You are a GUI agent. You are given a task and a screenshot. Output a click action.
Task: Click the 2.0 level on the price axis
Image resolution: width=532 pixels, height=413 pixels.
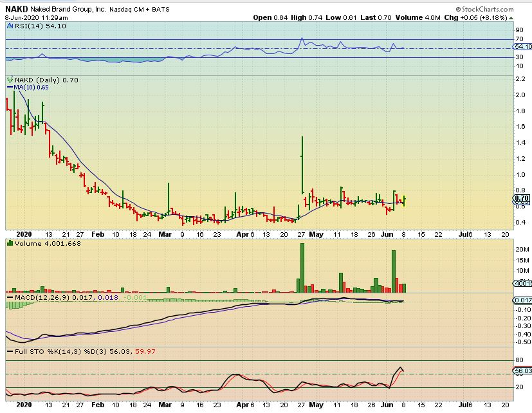click(x=518, y=95)
